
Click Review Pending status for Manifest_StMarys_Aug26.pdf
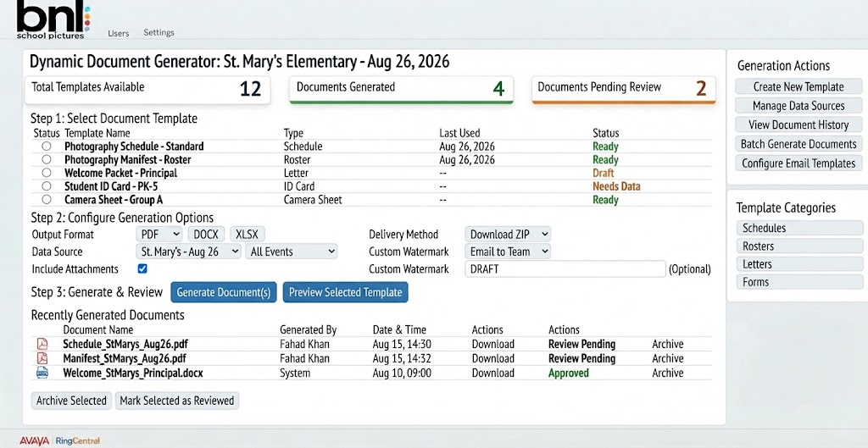click(581, 358)
